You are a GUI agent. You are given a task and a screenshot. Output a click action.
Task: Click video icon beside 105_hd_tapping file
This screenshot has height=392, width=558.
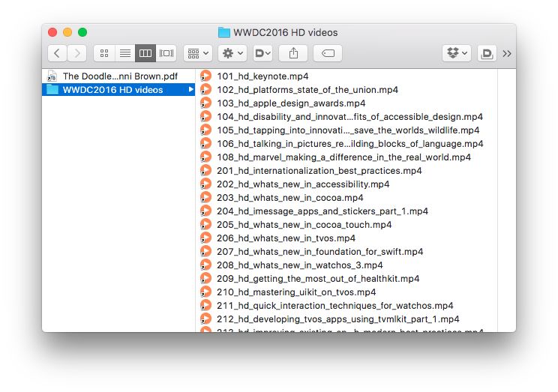pyautogui.click(x=205, y=130)
